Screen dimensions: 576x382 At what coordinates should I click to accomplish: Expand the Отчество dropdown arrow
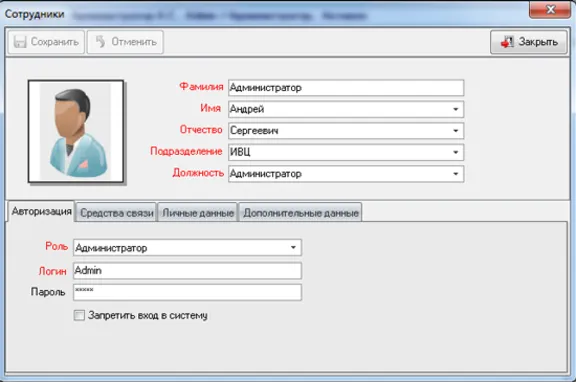click(456, 131)
